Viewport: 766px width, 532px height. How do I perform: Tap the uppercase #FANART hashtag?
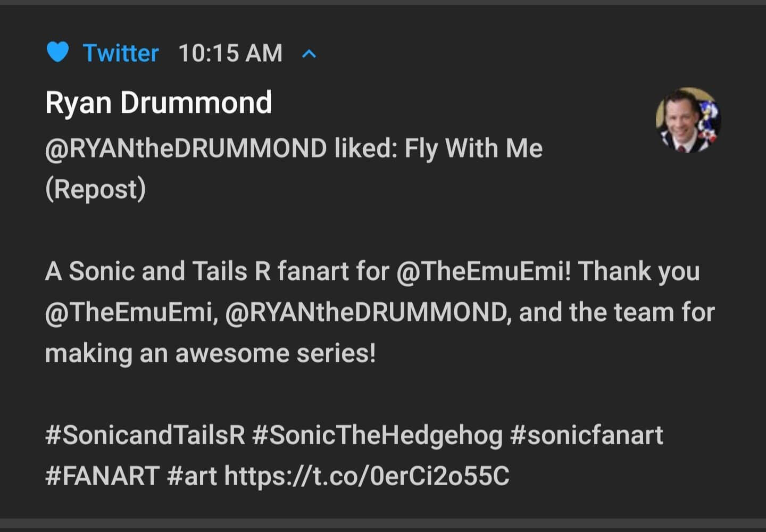coord(102,476)
